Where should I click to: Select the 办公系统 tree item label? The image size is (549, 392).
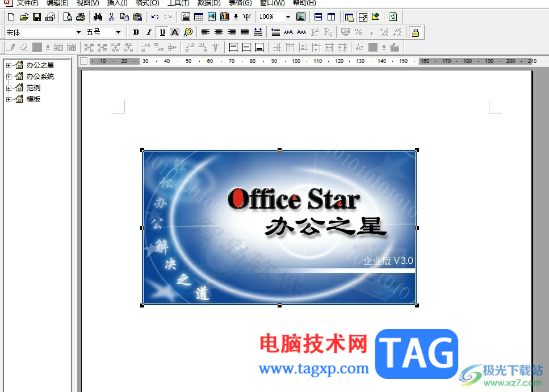40,76
